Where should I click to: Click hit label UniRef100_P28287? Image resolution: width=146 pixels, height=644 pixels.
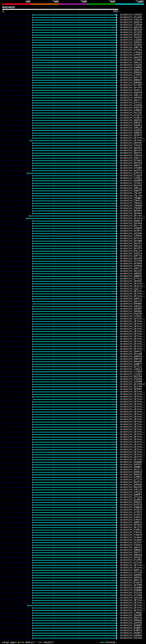(x=131, y=37)
